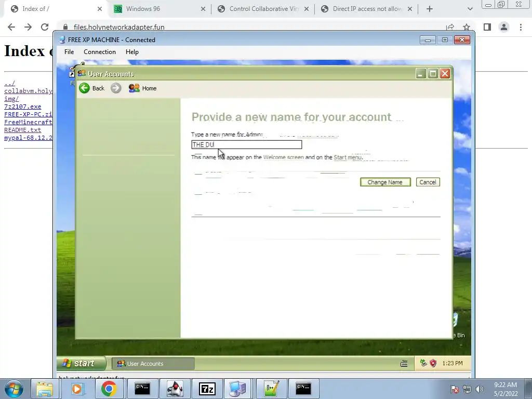The height and width of the screenshot is (399, 532).
Task: Switch to the Windows 96 tab
Action: click(x=159, y=9)
